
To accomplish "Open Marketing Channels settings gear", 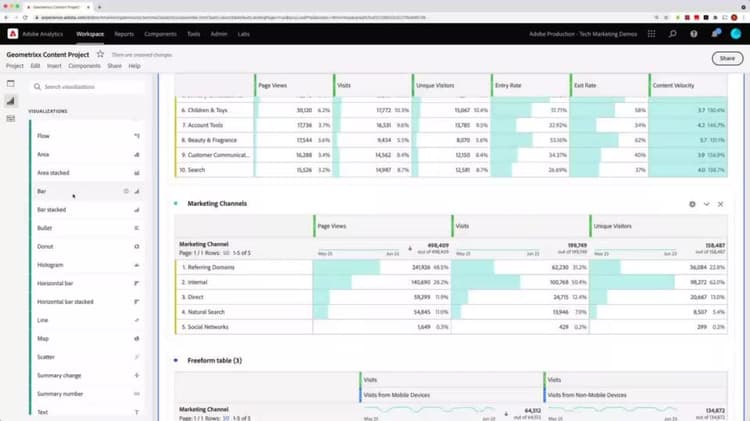I will (692, 204).
